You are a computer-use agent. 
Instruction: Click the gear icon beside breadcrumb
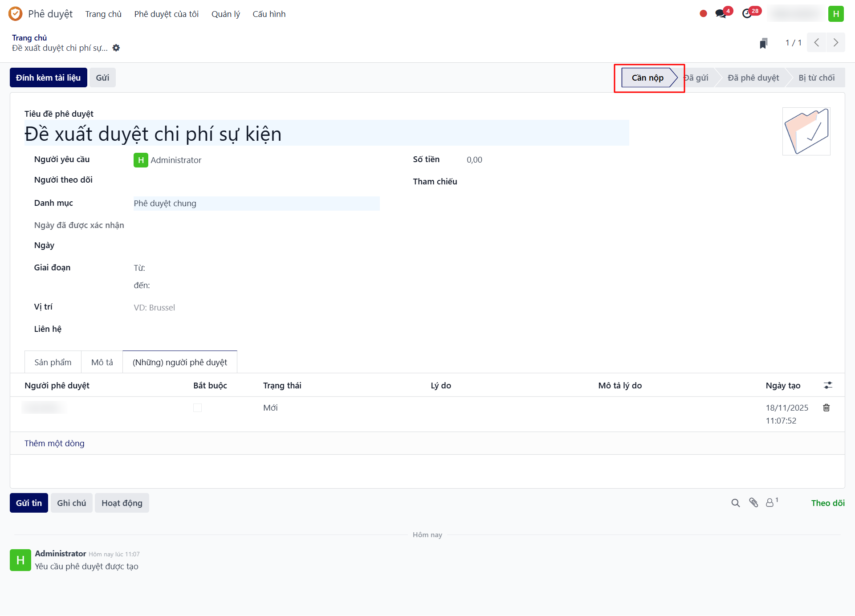116,48
